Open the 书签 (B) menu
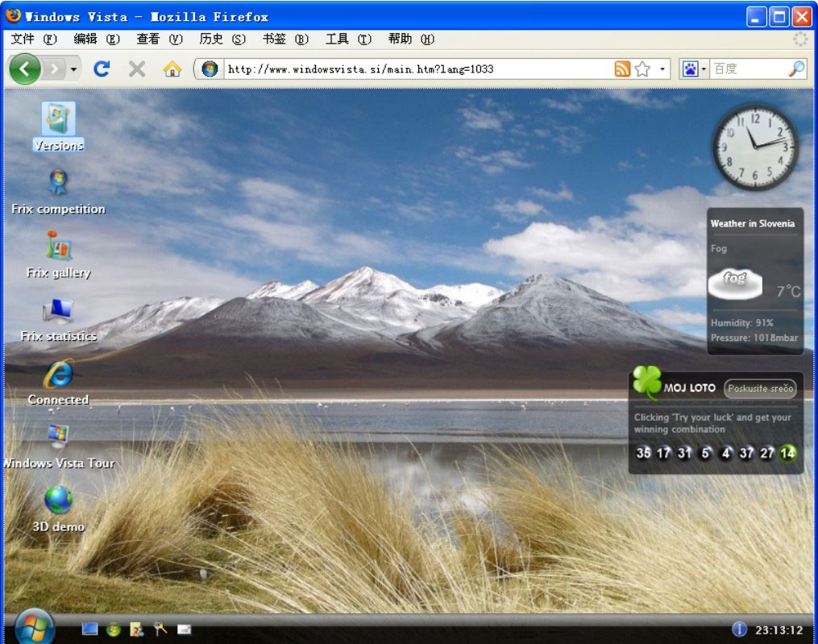 (285, 39)
